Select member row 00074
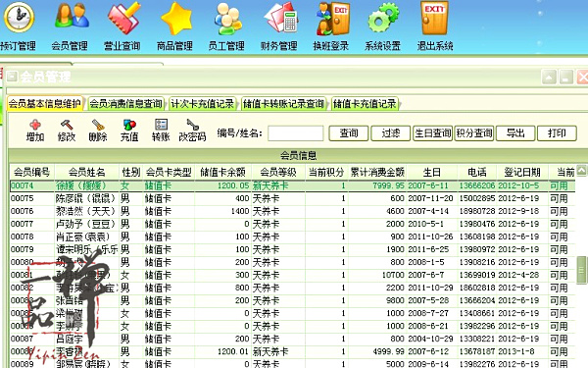 click(292, 185)
